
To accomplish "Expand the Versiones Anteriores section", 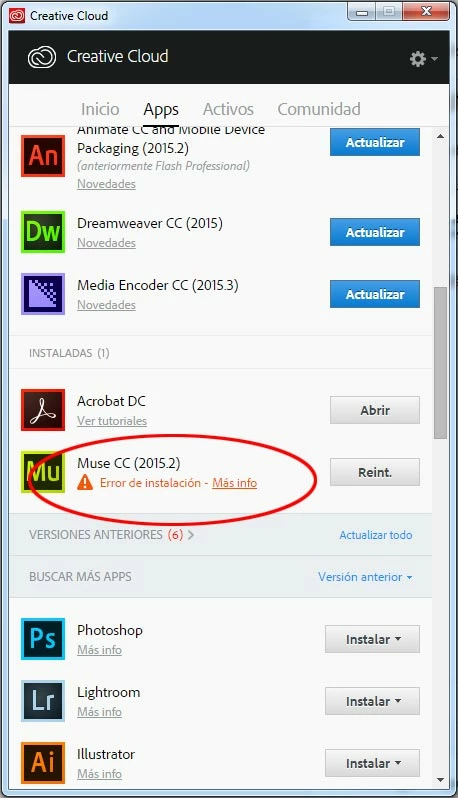I will pyautogui.click(x=111, y=535).
